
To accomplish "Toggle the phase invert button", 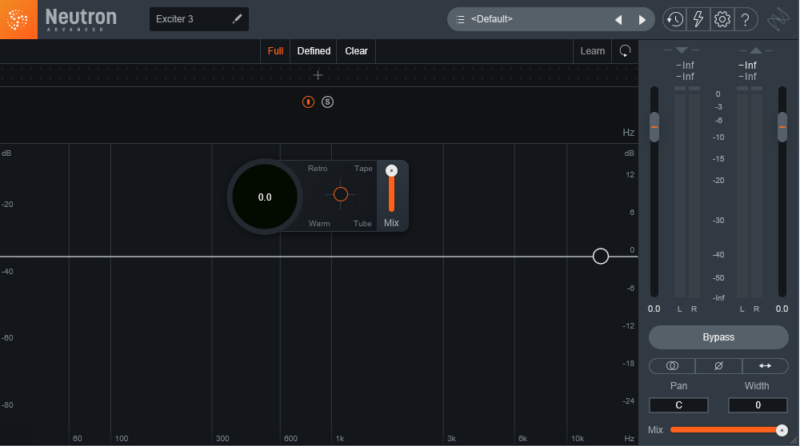I will (x=718, y=366).
